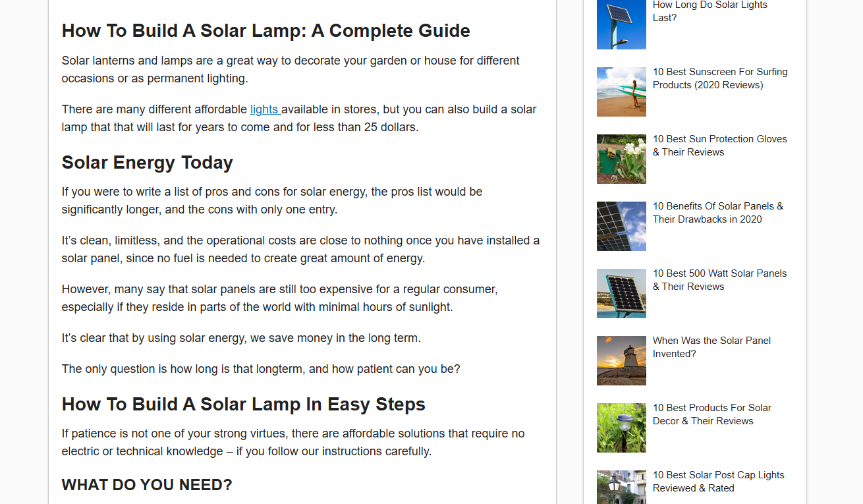
Task: Click the small solar panel beach thumbnail
Action: point(621,293)
